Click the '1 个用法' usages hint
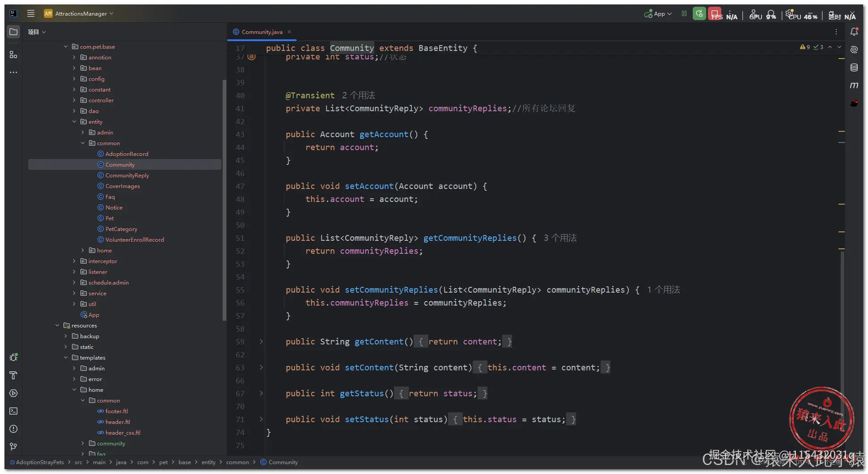The width and height of the screenshot is (868, 474). click(664, 289)
